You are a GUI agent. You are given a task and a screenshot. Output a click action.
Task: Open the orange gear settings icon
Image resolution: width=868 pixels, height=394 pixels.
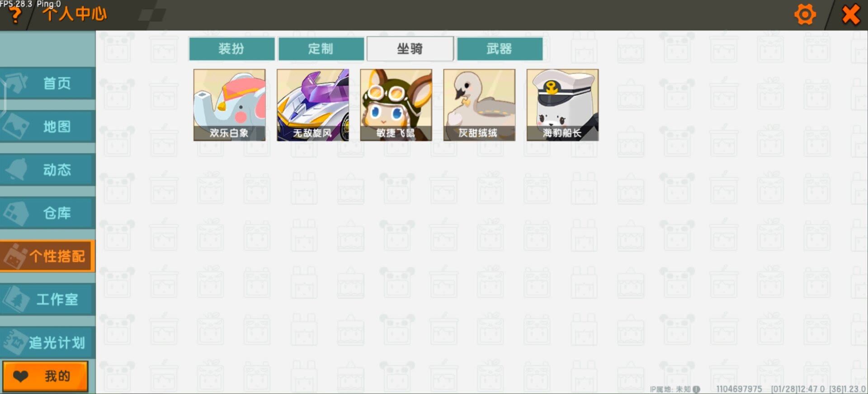[x=805, y=14]
